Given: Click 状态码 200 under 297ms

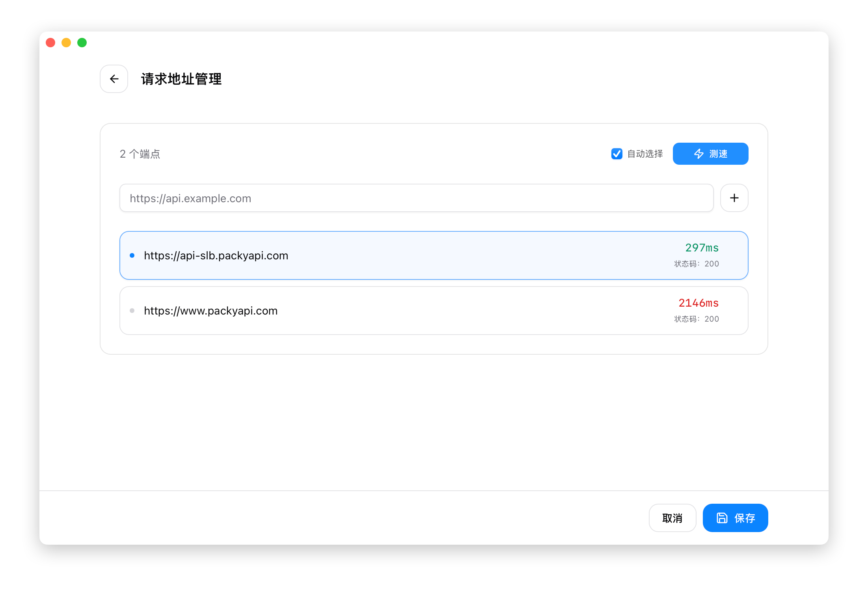Looking at the screenshot, I should (x=697, y=264).
